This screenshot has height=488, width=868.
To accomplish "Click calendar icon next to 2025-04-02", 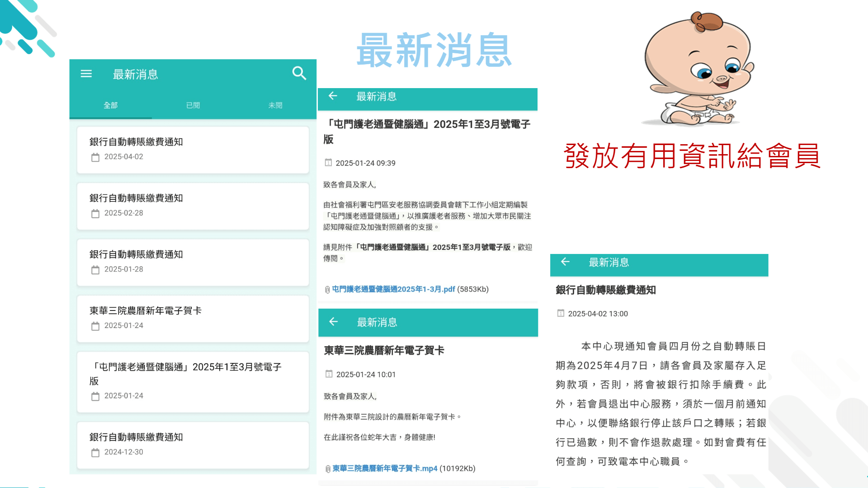I will [95, 157].
